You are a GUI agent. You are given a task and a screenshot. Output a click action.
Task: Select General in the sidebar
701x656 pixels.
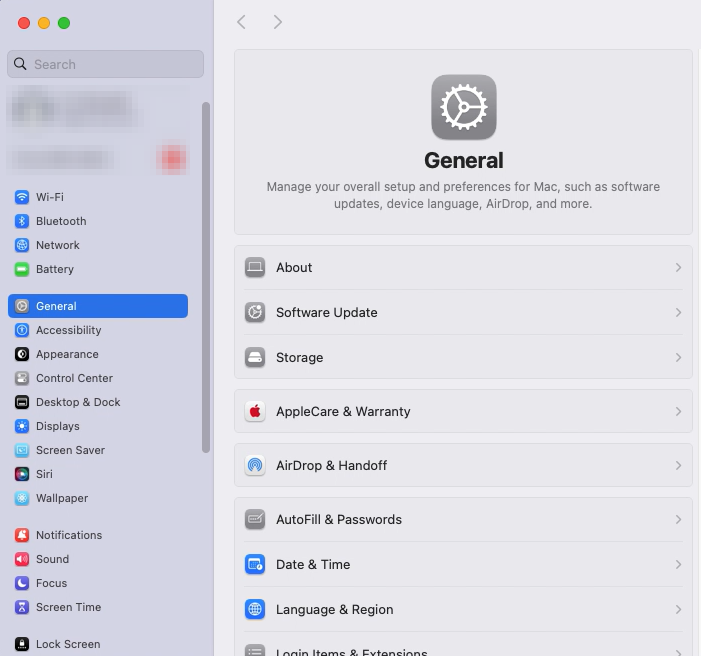98,306
